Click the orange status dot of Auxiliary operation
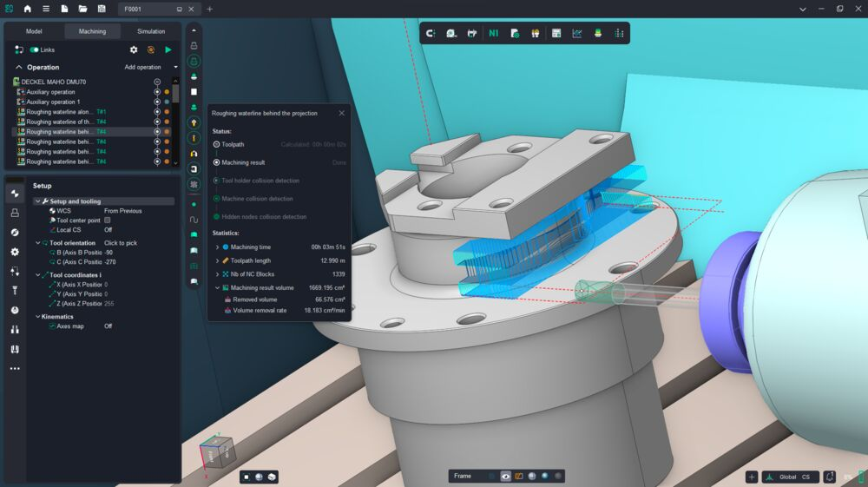The width and height of the screenshot is (868, 487). 167,92
